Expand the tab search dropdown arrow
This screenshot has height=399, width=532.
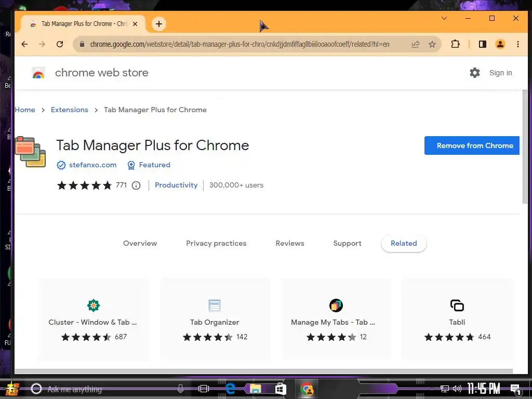(444, 18)
